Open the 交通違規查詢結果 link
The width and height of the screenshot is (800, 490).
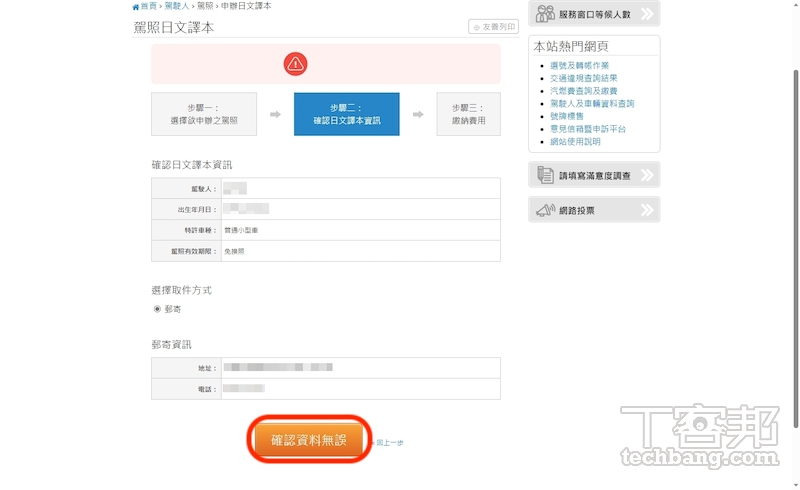583,78
